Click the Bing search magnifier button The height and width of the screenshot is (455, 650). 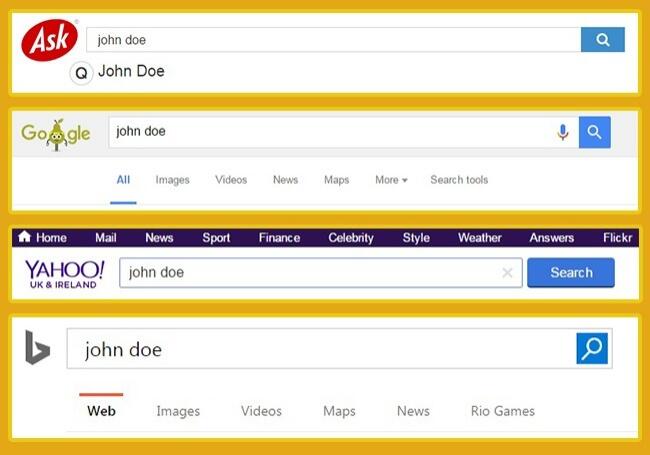pyautogui.click(x=592, y=349)
